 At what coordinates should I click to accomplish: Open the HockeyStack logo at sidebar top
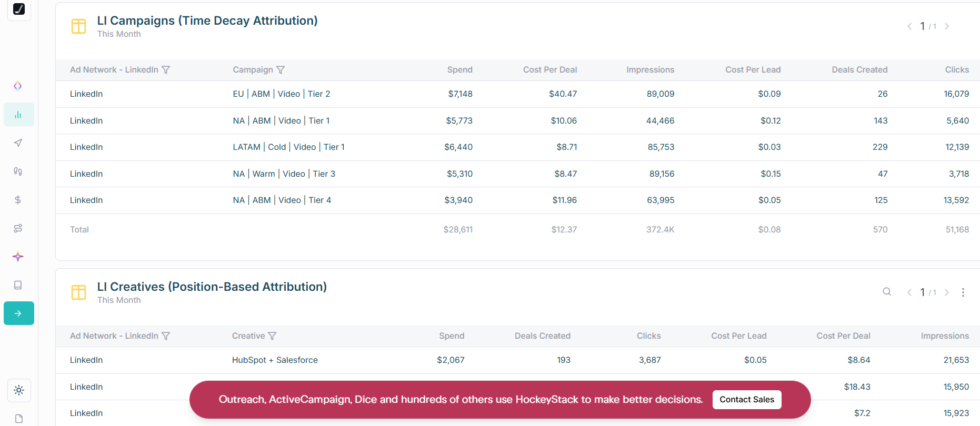pyautogui.click(x=19, y=9)
